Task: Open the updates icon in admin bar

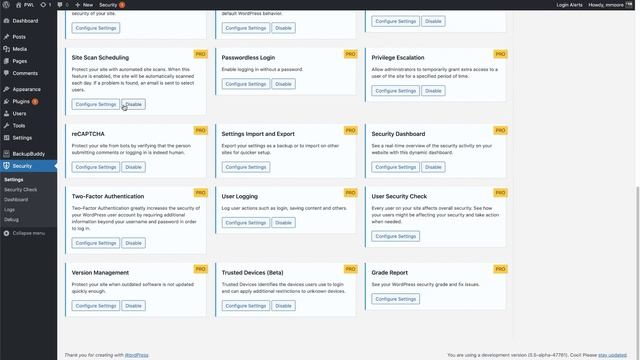Action: click(43, 5)
